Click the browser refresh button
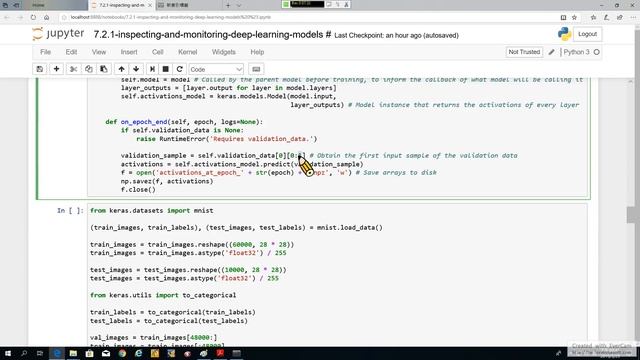The image size is (640, 360). [33, 17]
